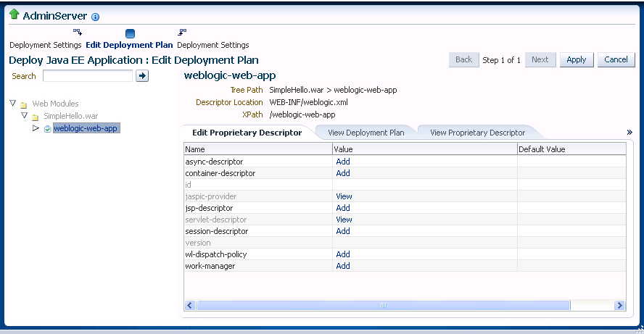Click Add for work-manager
Screen dimensions: 644x334
343,266
